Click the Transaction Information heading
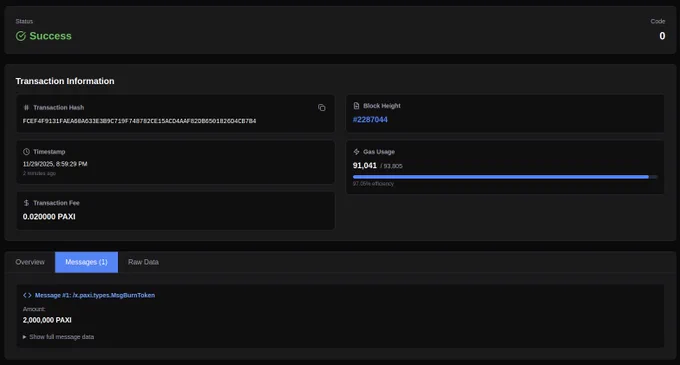The width and height of the screenshot is (680, 365). click(x=65, y=81)
